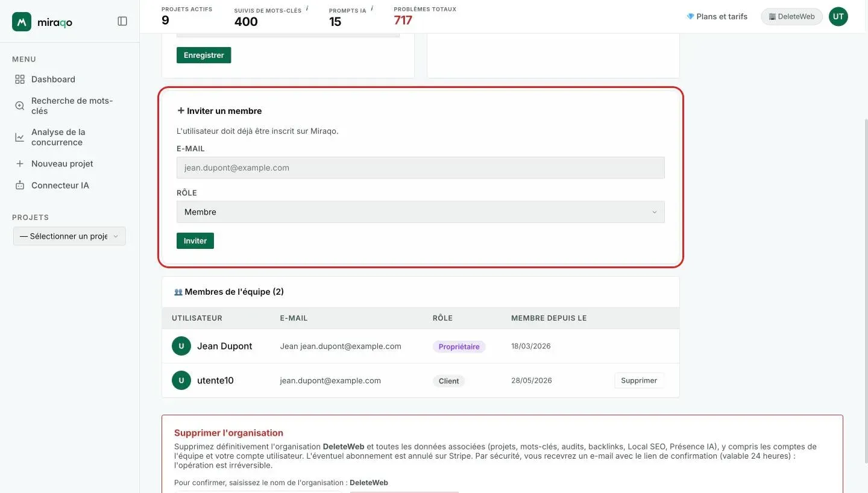Open the Plans et tarifs link
This screenshot has height=493, width=868.
(x=717, y=17)
